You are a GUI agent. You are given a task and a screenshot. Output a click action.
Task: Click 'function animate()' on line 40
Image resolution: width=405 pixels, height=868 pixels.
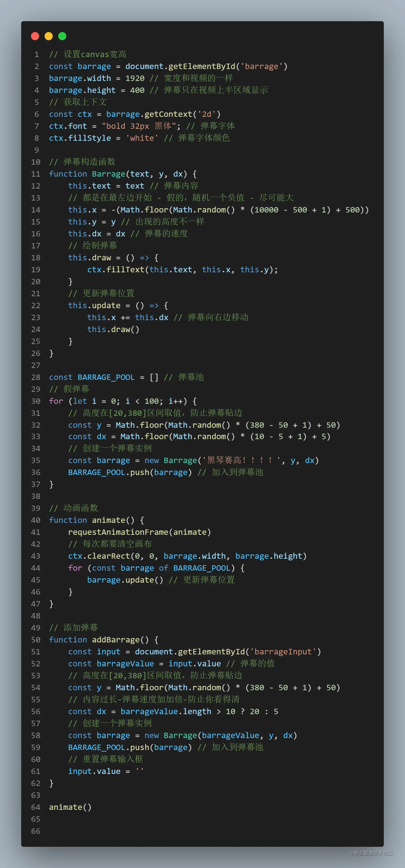click(92, 520)
